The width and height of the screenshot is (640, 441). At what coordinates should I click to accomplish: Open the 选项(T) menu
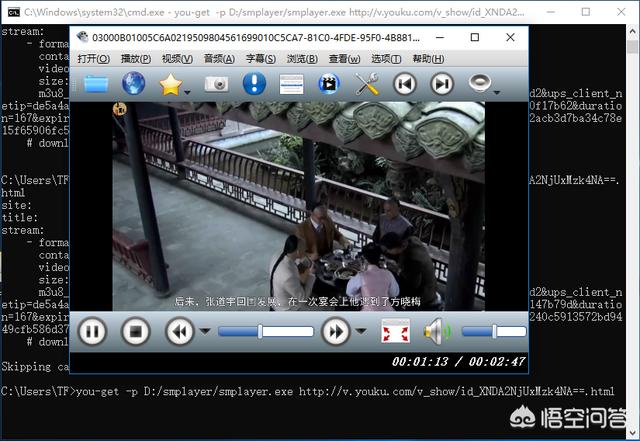click(386, 59)
